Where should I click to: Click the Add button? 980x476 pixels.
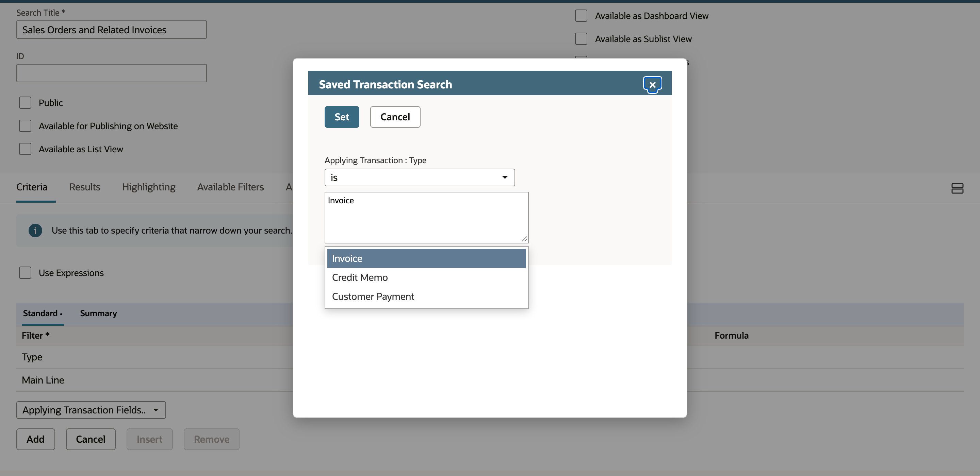click(x=35, y=439)
